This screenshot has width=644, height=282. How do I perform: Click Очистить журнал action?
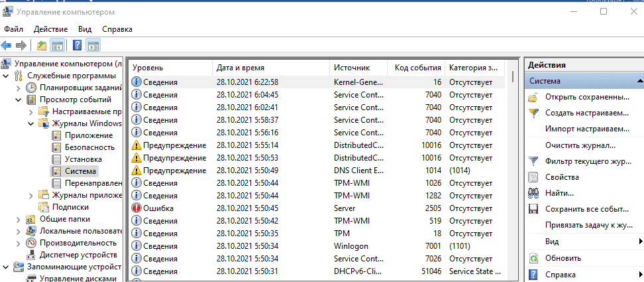pyautogui.click(x=580, y=145)
